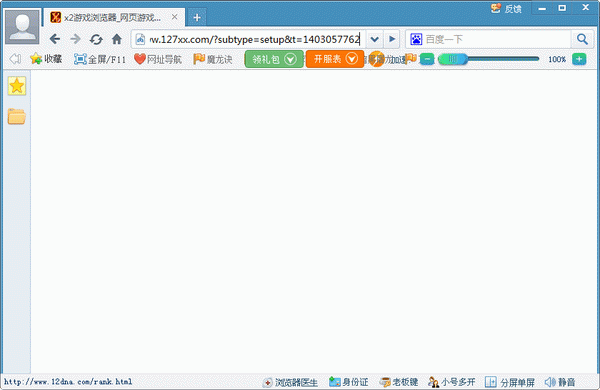600x390 pixels.
Task: Click the magnifier search button
Action: pyautogui.click(x=582, y=39)
